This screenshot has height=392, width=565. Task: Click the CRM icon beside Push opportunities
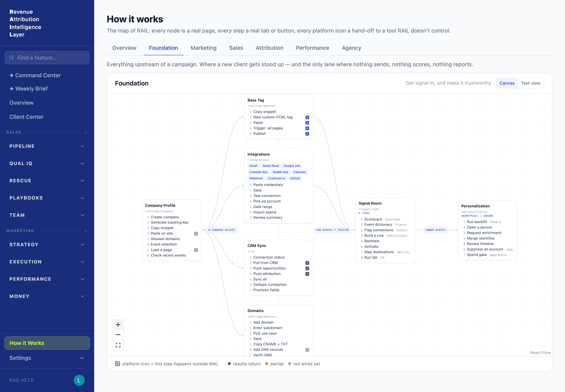pyautogui.click(x=307, y=269)
